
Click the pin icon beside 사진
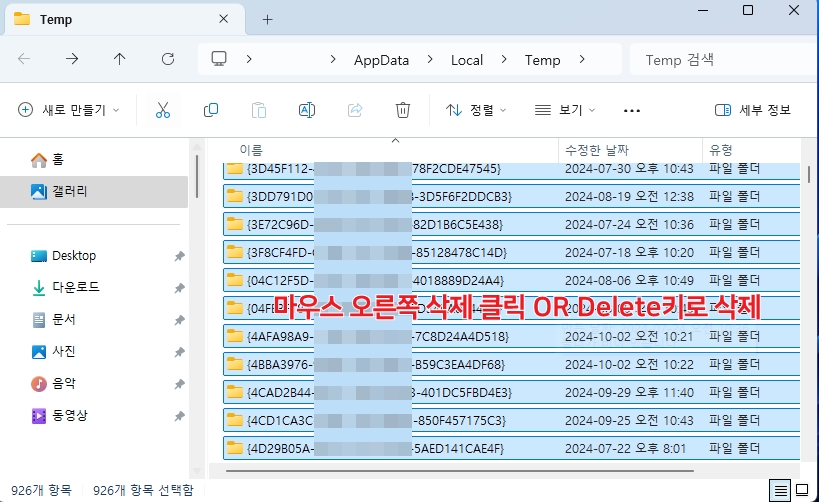tap(179, 352)
